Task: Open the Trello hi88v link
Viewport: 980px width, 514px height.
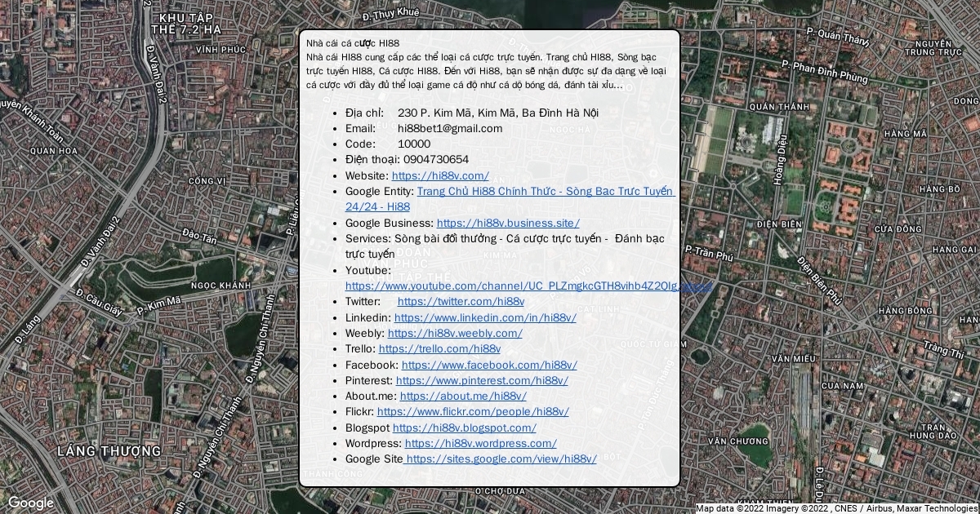Action: [x=439, y=349]
